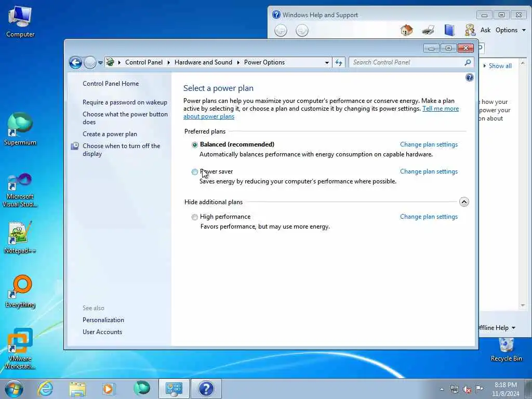Click magnifier icon in search box

pos(468,62)
